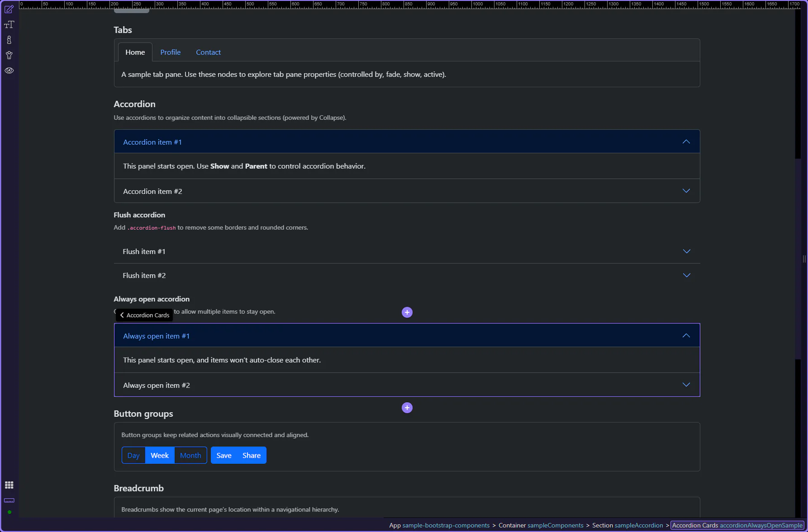The height and width of the screenshot is (532, 808).
Task: Open the 3x3 grid icon in sidebar
Action: pos(9,485)
